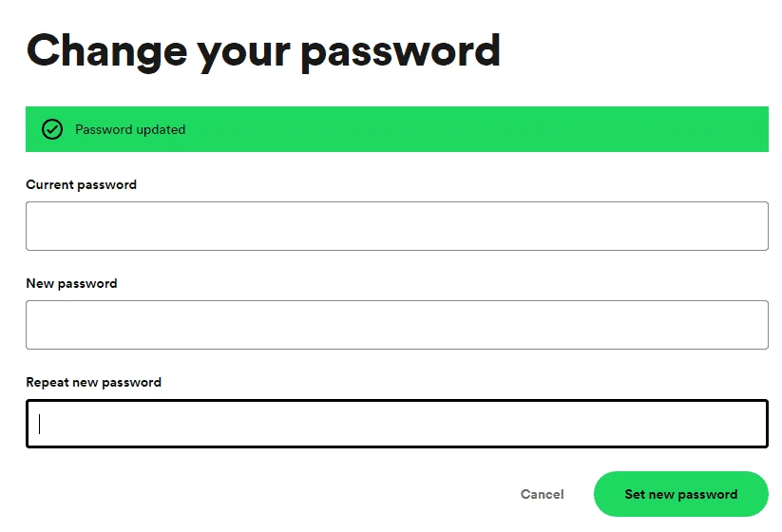Click the checkmark icon in the green banner

[x=52, y=129]
